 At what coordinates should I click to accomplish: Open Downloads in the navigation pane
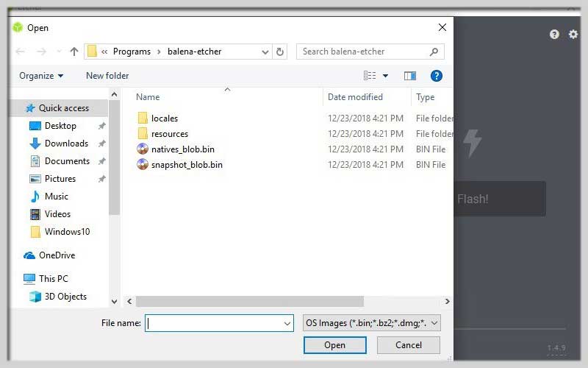[x=66, y=144]
